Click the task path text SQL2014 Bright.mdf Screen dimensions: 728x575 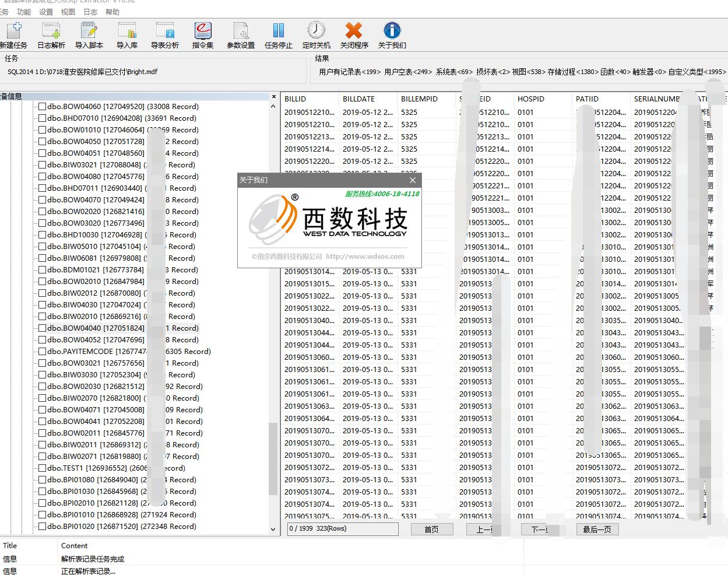point(82,72)
